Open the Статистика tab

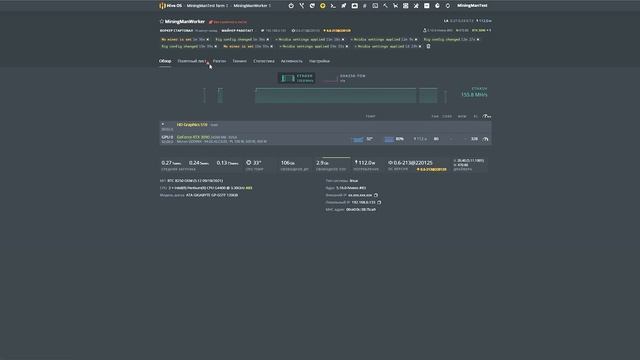264,61
